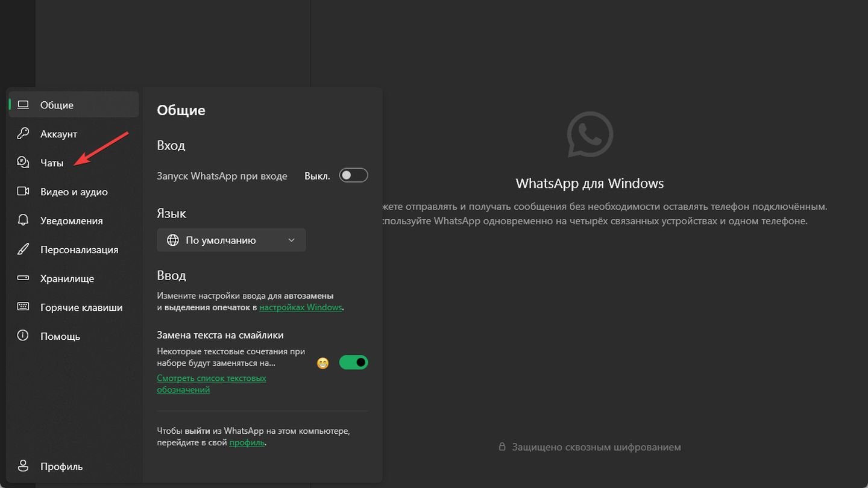Click the info icon beside Помощь

click(x=23, y=336)
